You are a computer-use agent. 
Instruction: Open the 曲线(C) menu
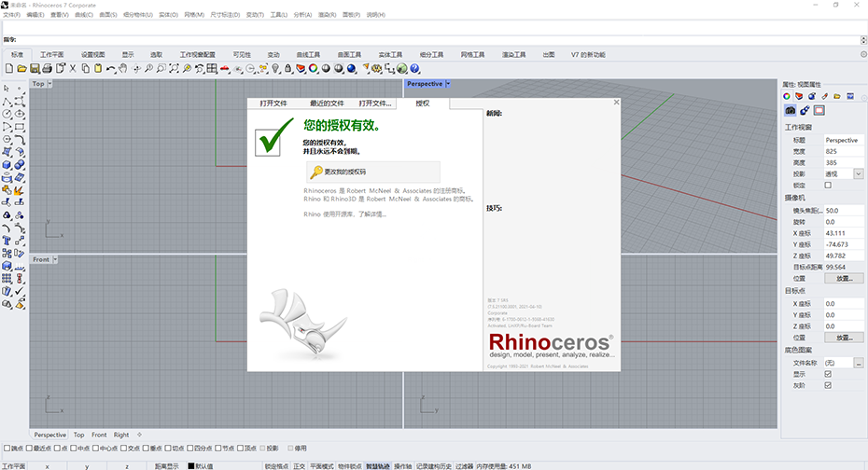pyautogui.click(x=84, y=15)
